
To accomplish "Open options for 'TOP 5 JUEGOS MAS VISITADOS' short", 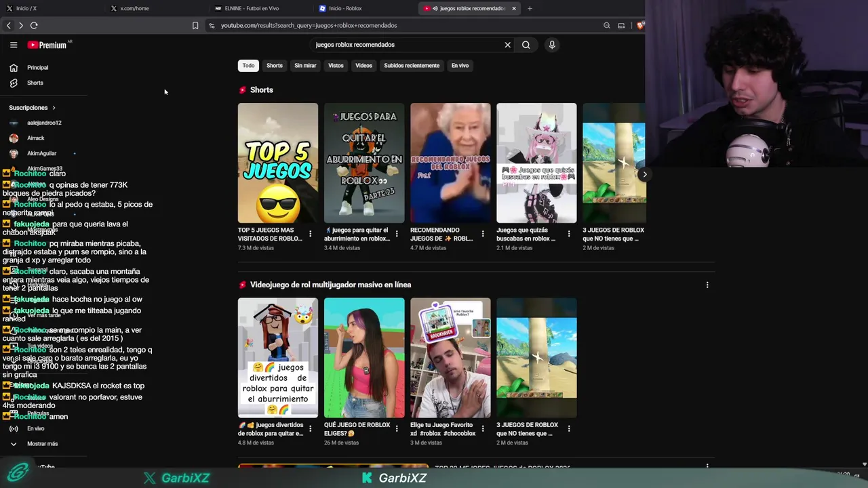I will click(311, 234).
